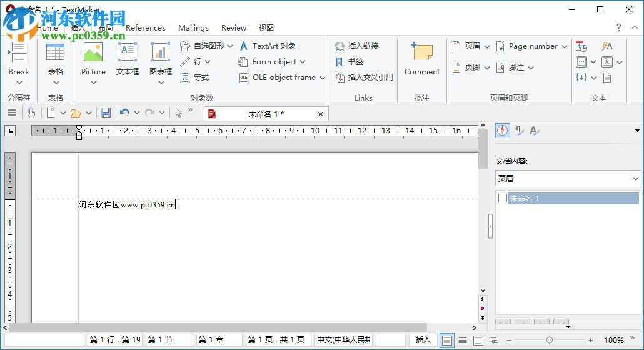Click the Form object icon
Image resolution: width=644 pixels, height=350 pixels.
243,62
